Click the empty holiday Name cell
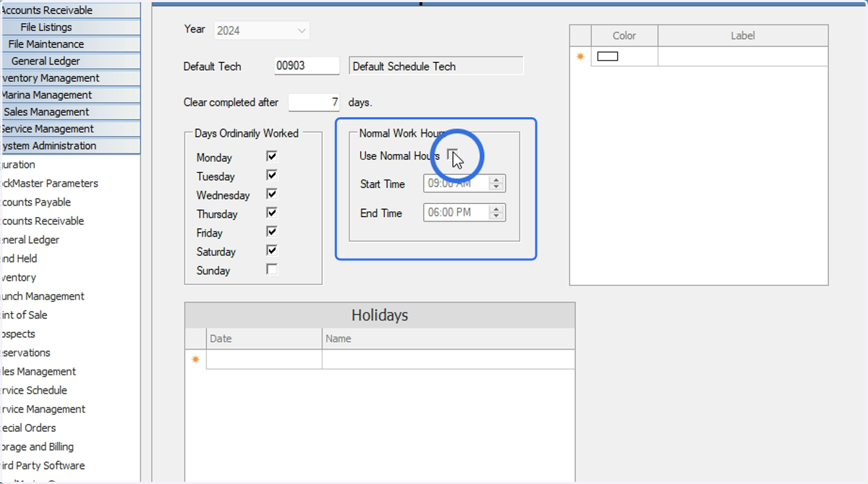 click(x=448, y=360)
